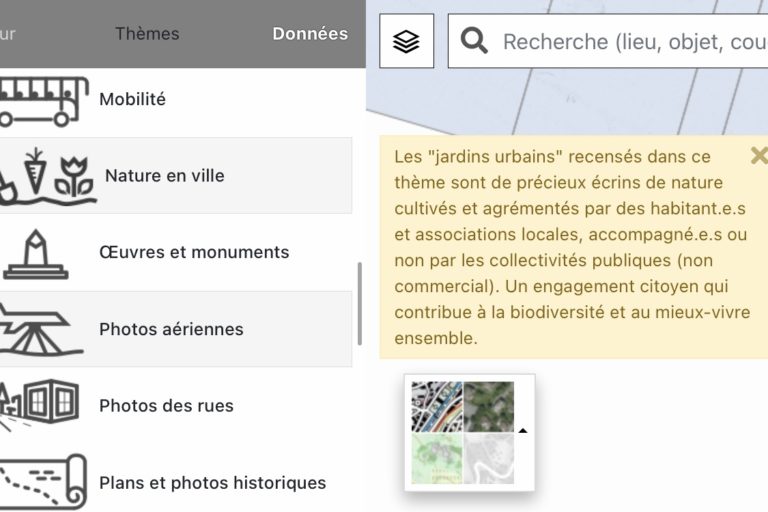Open the Photos des rues theme
The image size is (768, 512).
[x=167, y=406]
